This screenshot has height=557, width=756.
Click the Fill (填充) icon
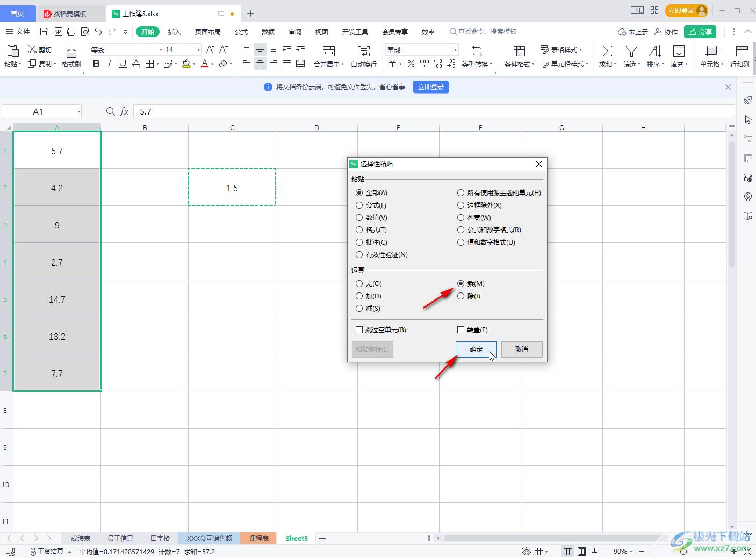point(679,51)
